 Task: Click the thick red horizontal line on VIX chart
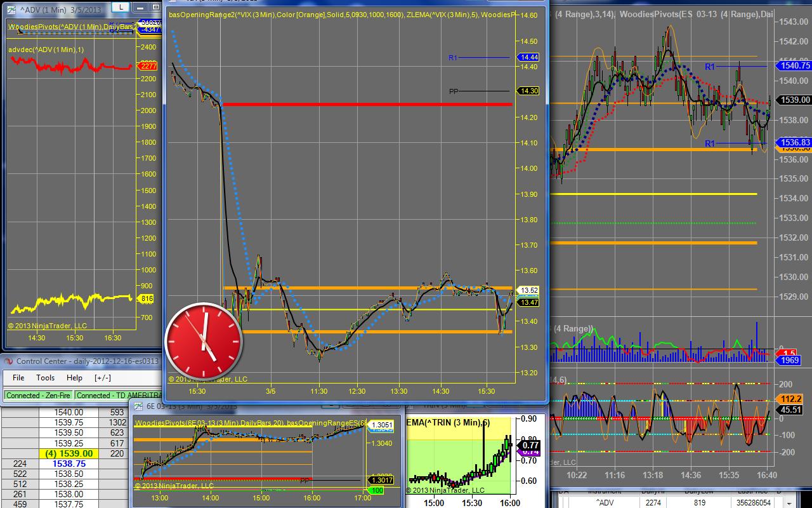368,104
